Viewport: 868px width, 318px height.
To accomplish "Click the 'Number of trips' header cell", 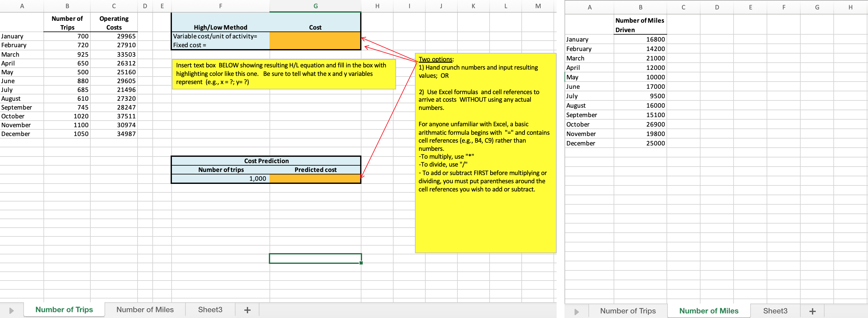I will click(221, 170).
